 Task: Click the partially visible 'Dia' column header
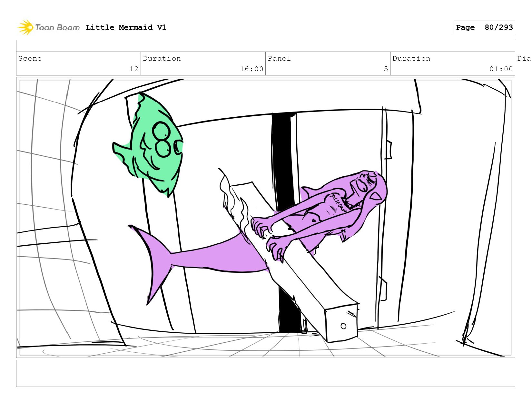coord(524,58)
